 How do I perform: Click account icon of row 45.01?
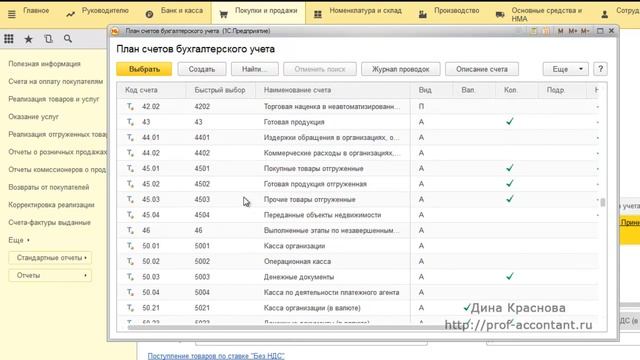coord(130,169)
